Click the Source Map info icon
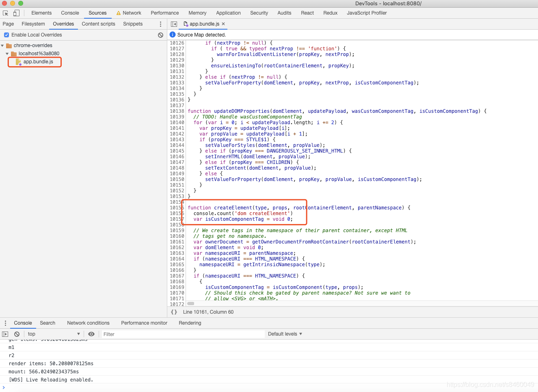The image size is (538, 392). [173, 35]
